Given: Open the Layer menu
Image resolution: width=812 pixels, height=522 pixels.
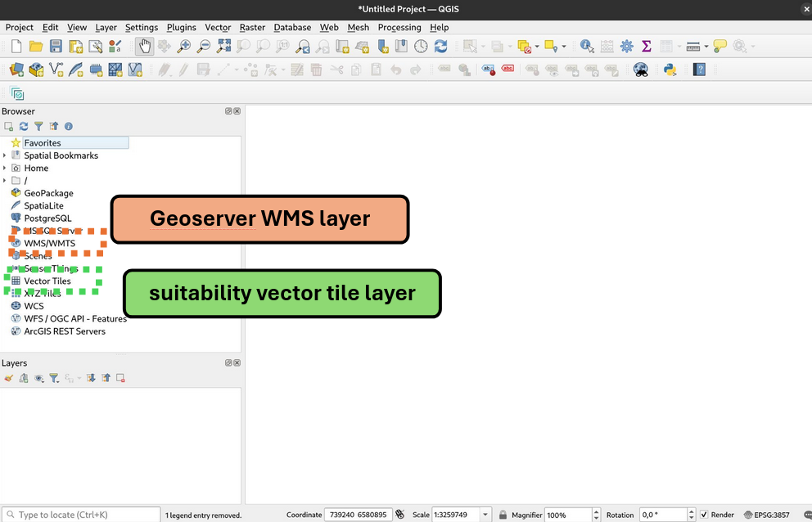Looking at the screenshot, I should (106, 28).
